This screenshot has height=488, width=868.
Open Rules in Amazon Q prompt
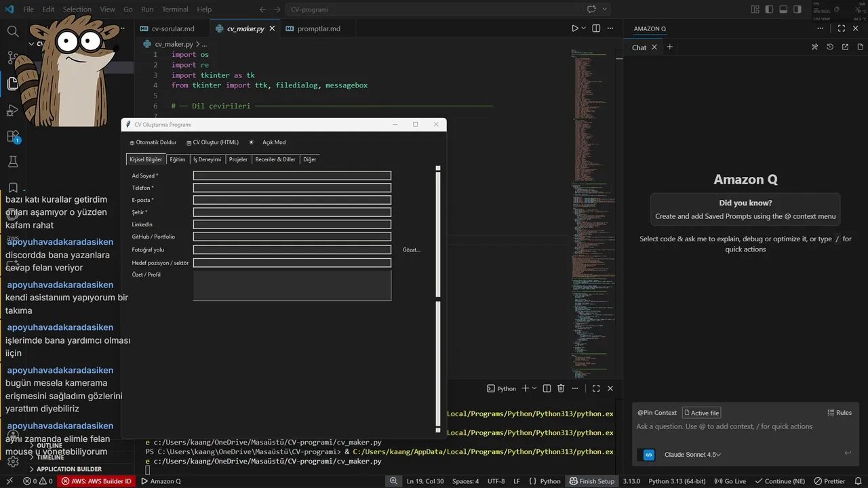(x=840, y=413)
